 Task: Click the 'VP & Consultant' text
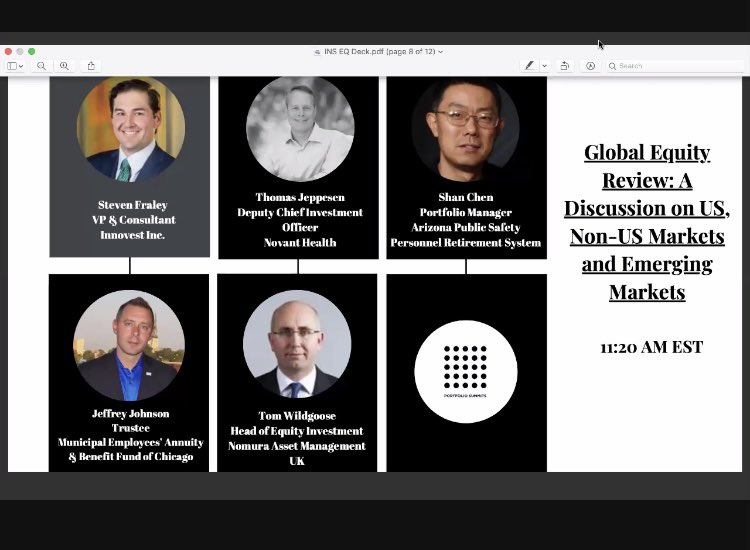click(133, 220)
